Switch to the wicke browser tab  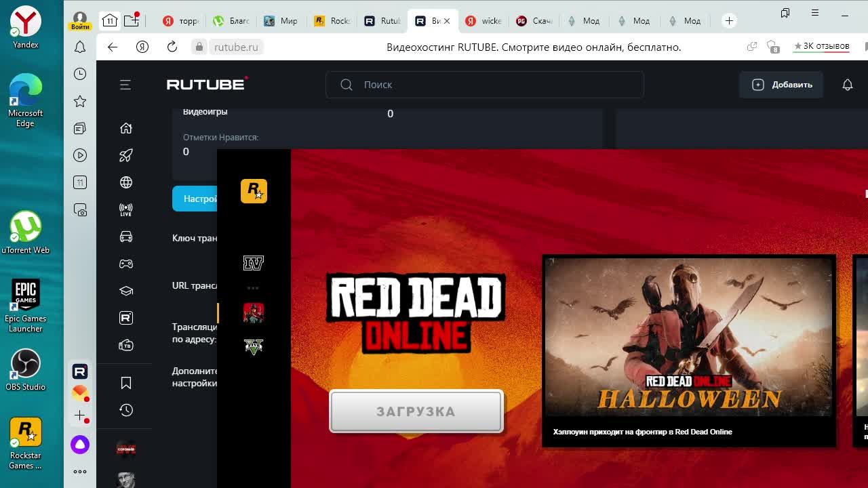pyautogui.click(x=484, y=21)
